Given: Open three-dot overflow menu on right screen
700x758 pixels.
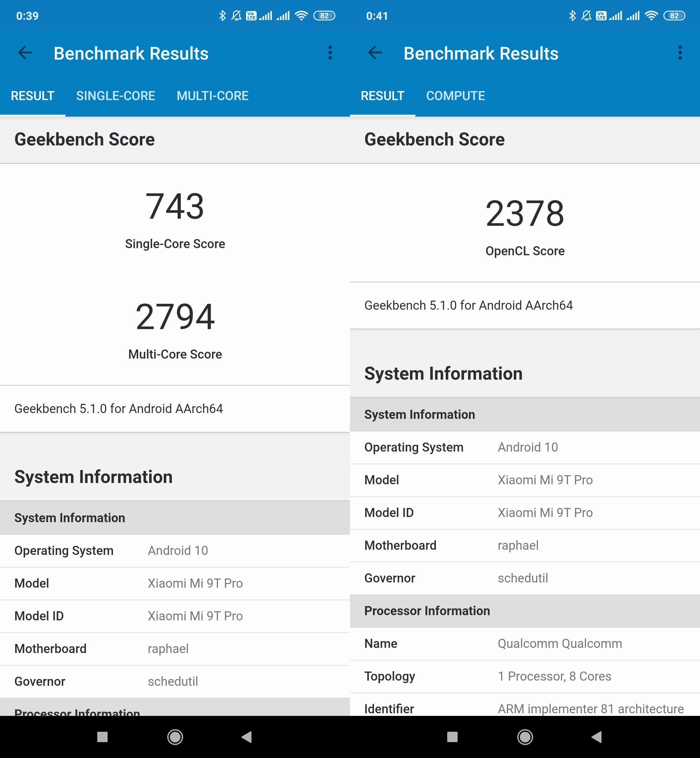Looking at the screenshot, I should coord(680,53).
